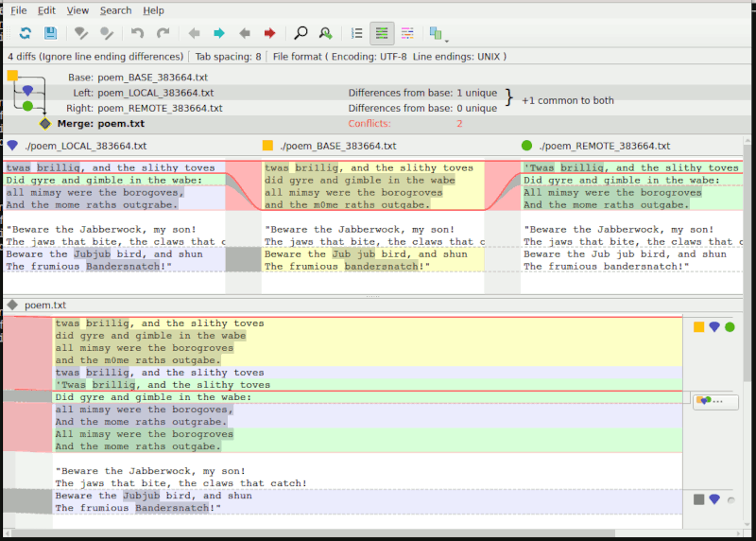
Task: Click the '4 diffs (Ignore line ending differences)' status
Action: point(95,57)
